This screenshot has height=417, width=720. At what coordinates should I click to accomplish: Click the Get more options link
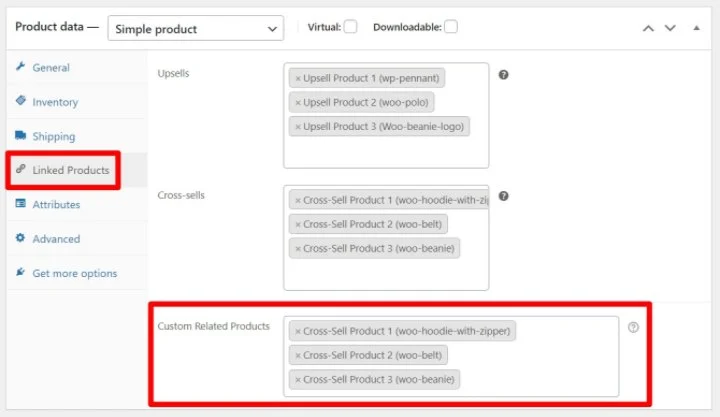coord(74,273)
